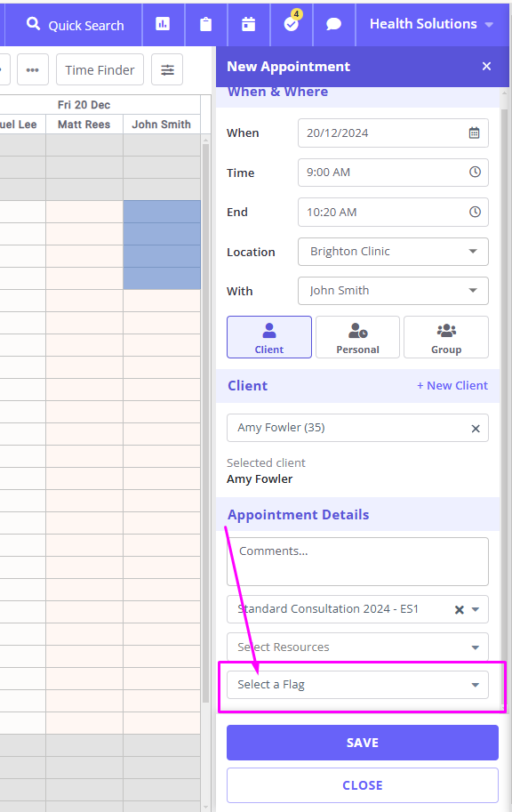Click the + New Client link
Viewport: 512px width, 812px height.
pyautogui.click(x=452, y=386)
